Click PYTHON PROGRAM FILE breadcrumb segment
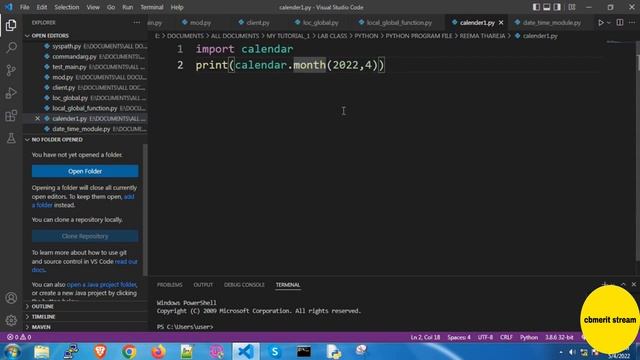Screen dimensions: 640x360 point(419,36)
